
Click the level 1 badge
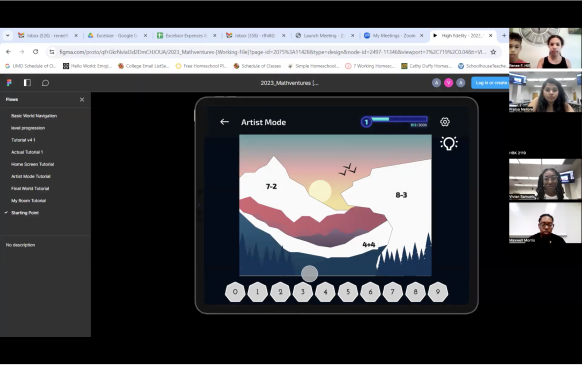point(366,122)
